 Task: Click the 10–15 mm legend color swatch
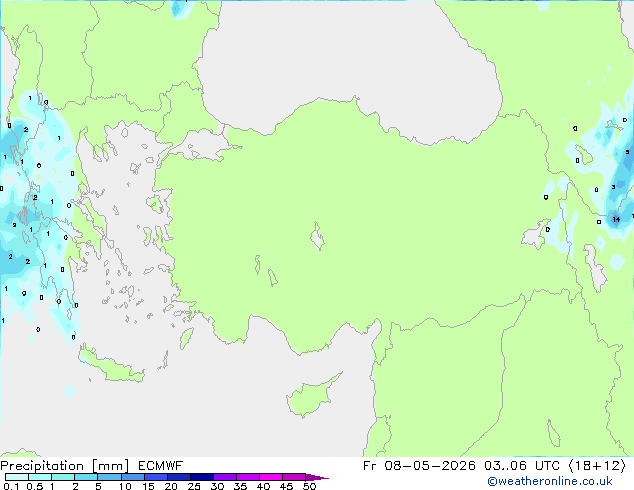133,477
